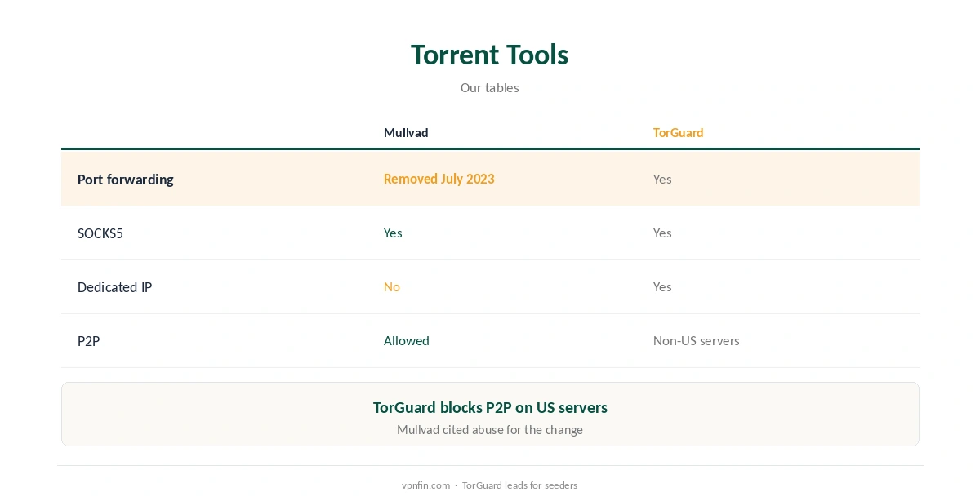Click 'TorGuard blocks P2P on US servers' callout
The height and width of the screenshot is (501, 980).
pyautogui.click(x=490, y=407)
